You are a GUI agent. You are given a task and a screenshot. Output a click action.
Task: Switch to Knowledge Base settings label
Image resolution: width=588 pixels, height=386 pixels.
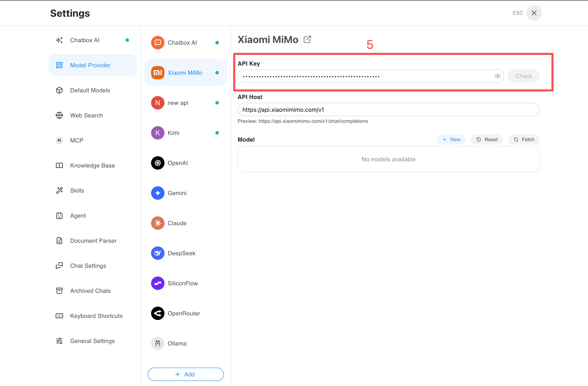pos(92,165)
